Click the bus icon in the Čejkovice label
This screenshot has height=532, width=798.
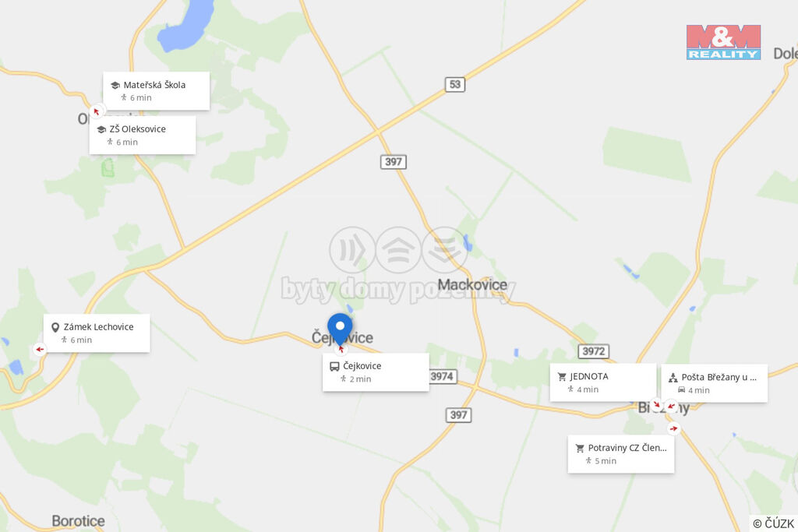[x=334, y=366]
